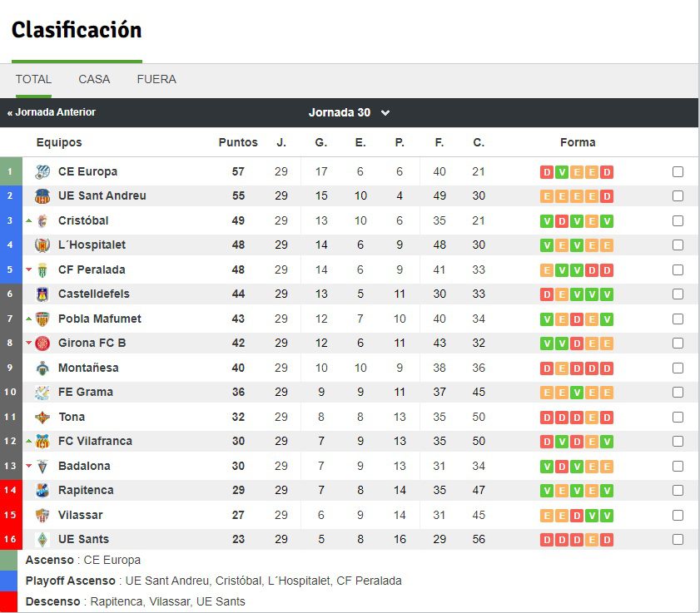
Task: Tick the checkbox for CE Europa row
Action: point(678,172)
